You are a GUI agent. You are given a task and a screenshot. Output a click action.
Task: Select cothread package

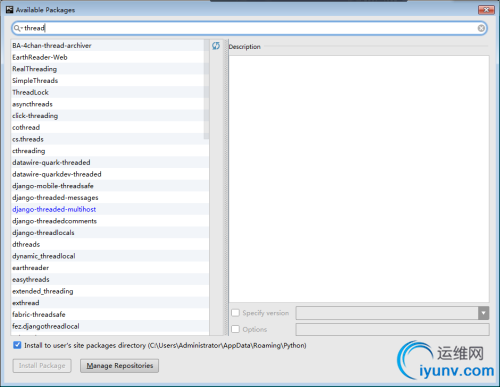[x=110, y=127]
